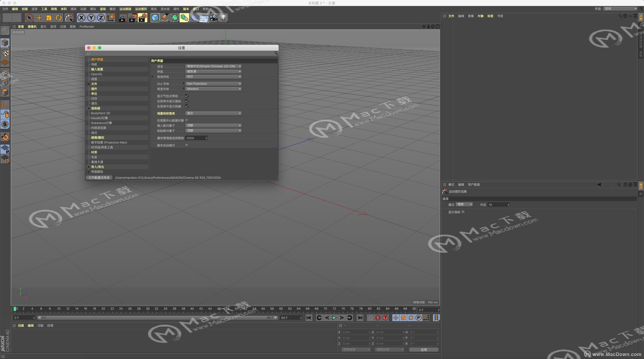Viewport: 644px width, 359px height.
Task: Click the Record Active Objects keyframe button
Action: point(370,318)
